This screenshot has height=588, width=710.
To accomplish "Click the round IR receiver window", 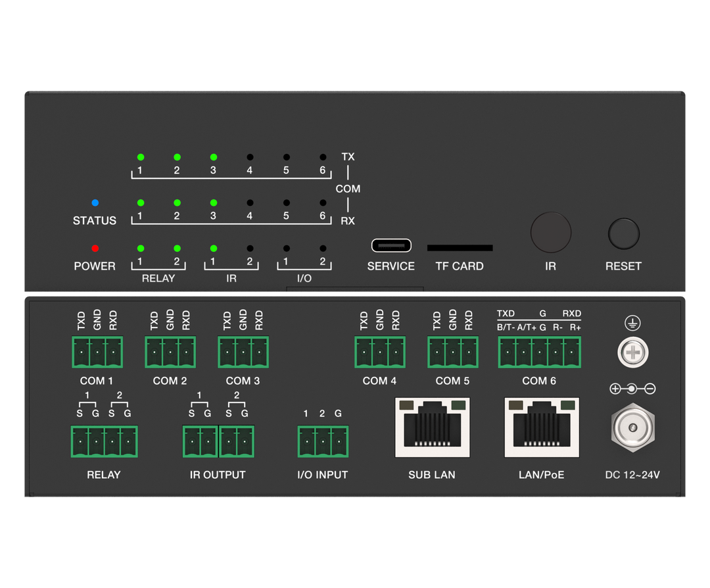I will (551, 232).
